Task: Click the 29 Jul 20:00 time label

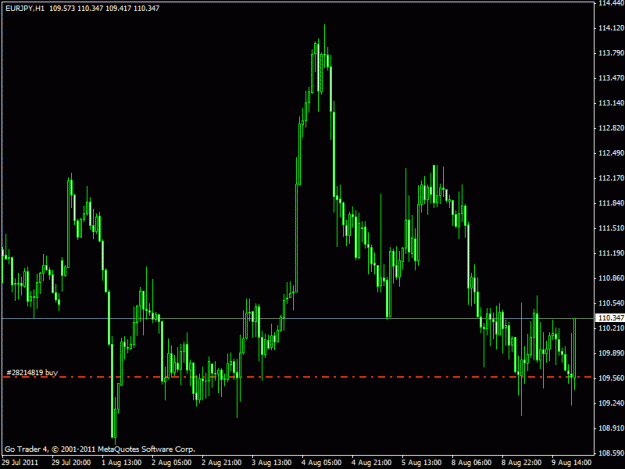Action: click(71, 463)
